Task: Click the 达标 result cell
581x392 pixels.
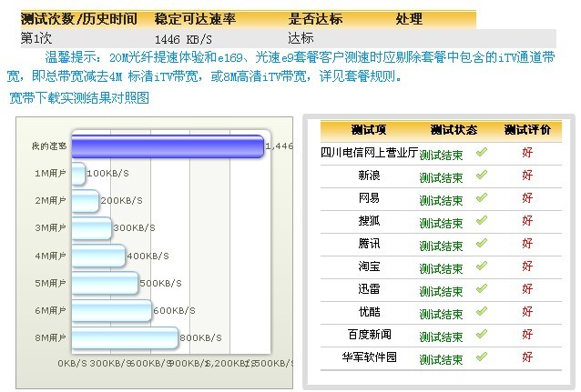Action: [x=301, y=38]
